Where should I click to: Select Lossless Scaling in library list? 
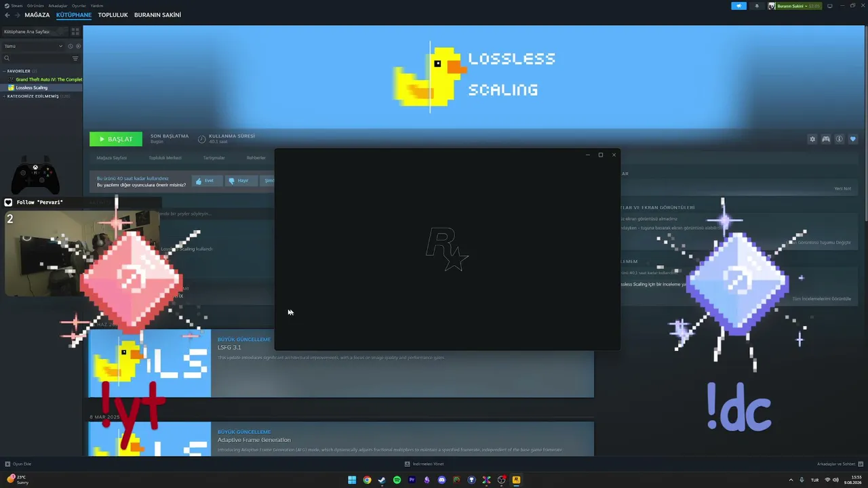pyautogui.click(x=41, y=87)
